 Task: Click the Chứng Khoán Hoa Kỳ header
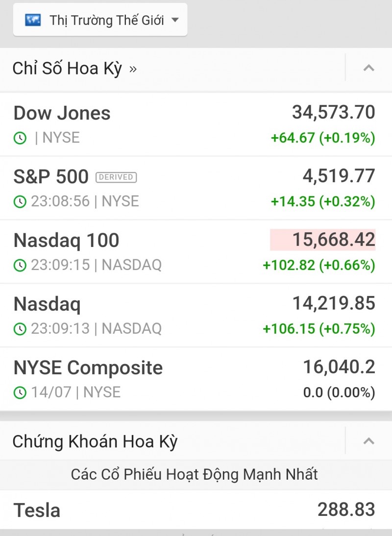point(95,441)
